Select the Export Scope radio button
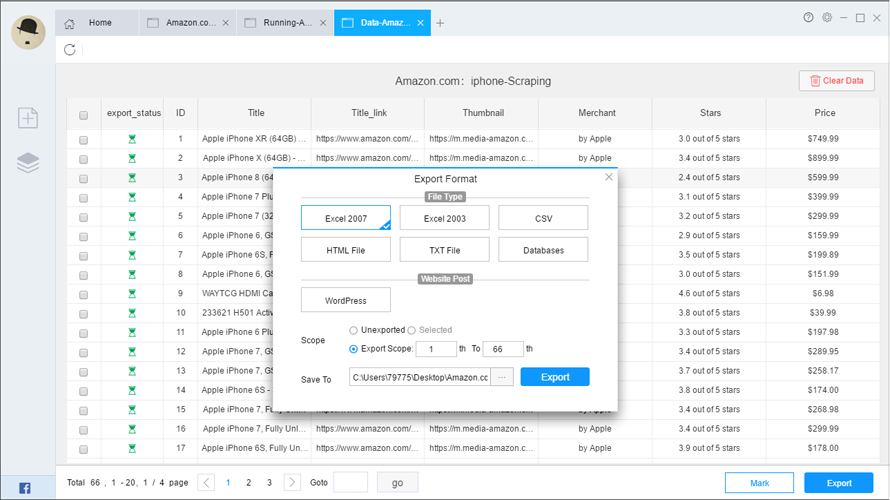Screen dimensions: 890x500 (x=354, y=349)
